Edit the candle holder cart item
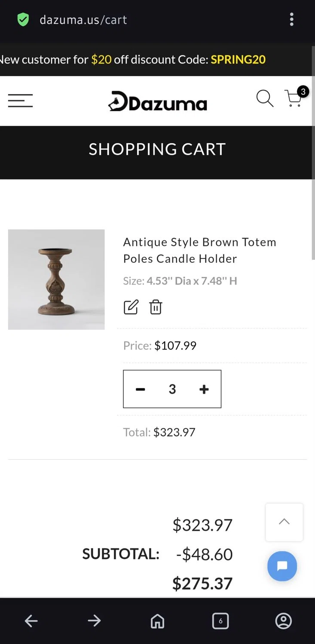Image resolution: width=315 pixels, height=644 pixels. (x=131, y=307)
